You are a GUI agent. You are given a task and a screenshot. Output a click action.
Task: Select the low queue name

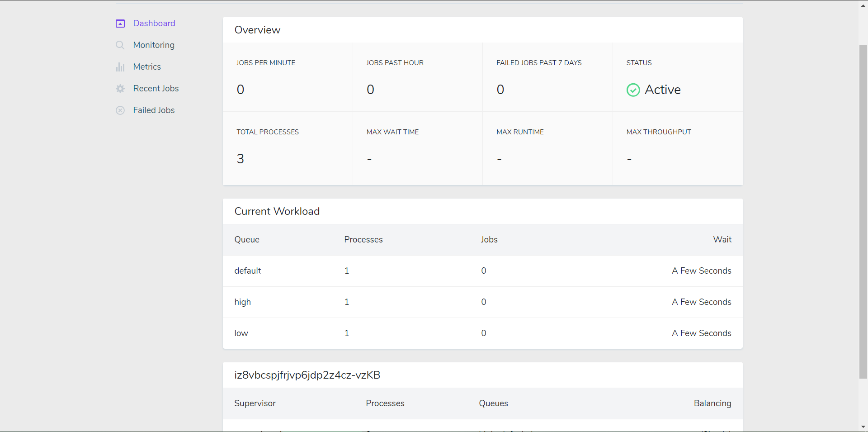point(241,333)
